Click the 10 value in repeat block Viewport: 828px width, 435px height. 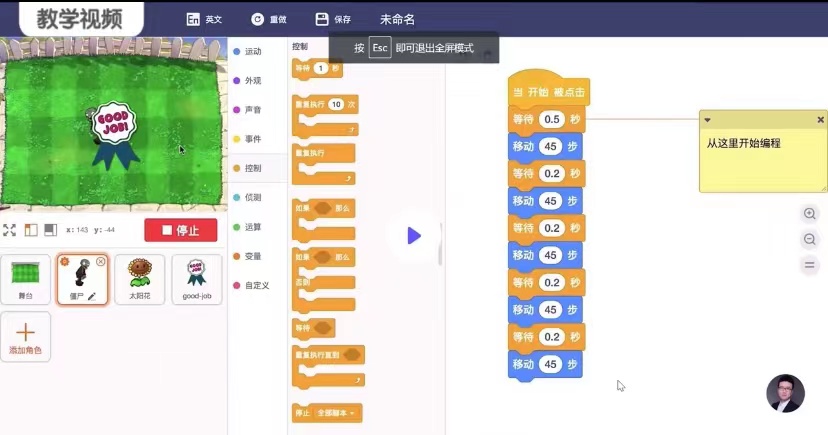336,105
